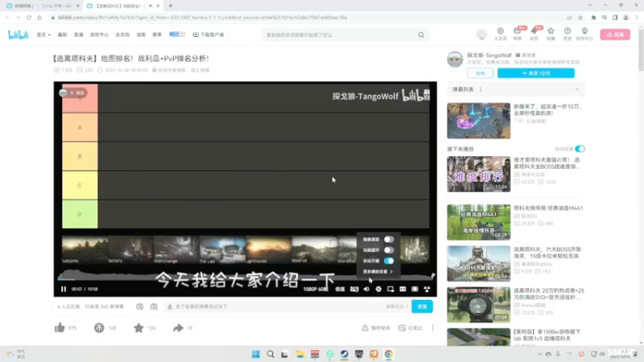Viewport: 644px width, 362px height.
Task: Turn off the enabled third settings switch
Action: (389, 261)
